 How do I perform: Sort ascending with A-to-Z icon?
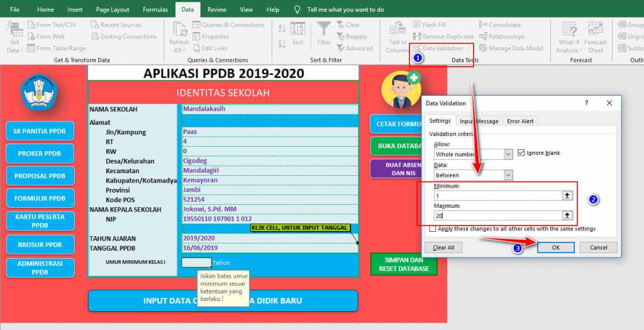click(x=282, y=28)
